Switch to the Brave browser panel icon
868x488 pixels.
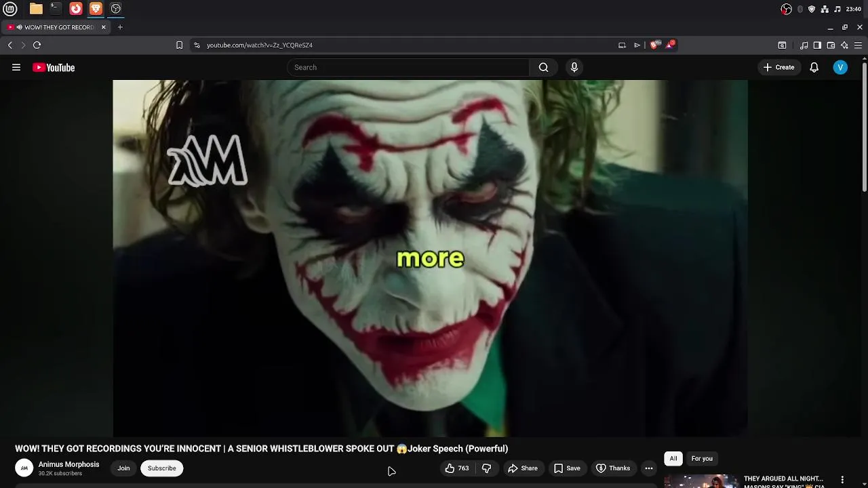click(96, 9)
